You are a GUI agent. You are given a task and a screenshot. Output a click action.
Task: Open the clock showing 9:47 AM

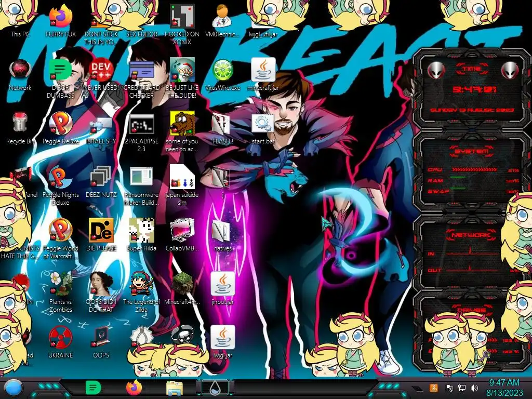pos(504,388)
